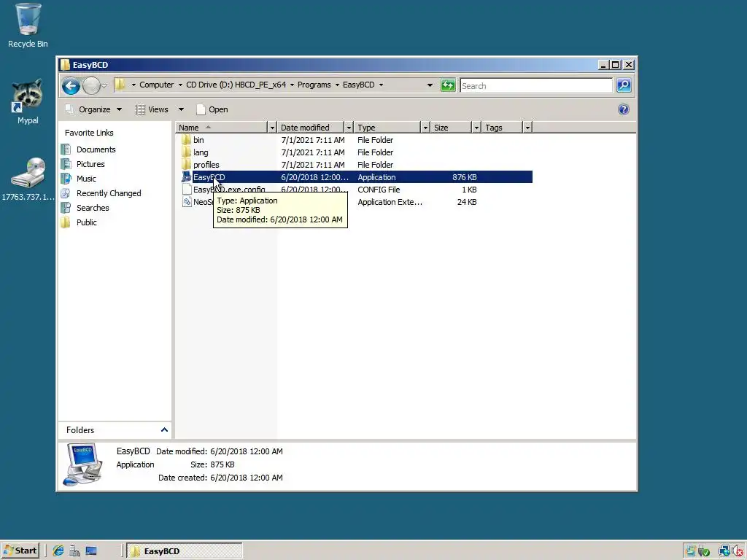
Task: Go back with the blue Back arrow
Action: (71, 86)
